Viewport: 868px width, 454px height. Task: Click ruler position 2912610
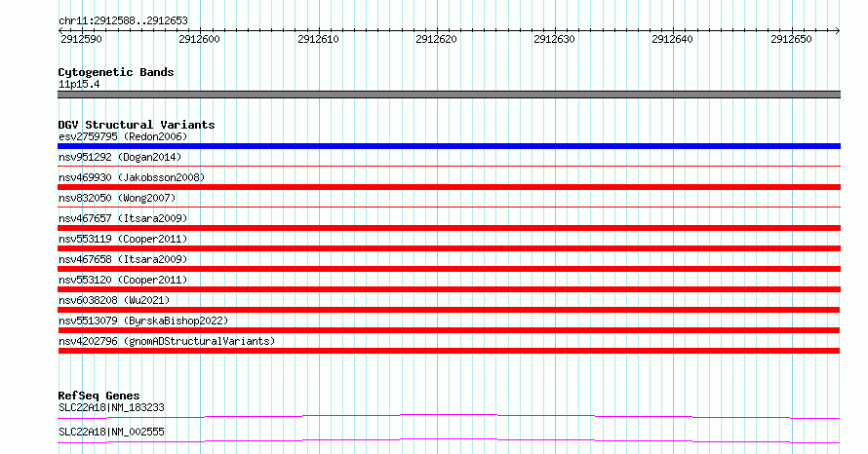tap(318, 39)
